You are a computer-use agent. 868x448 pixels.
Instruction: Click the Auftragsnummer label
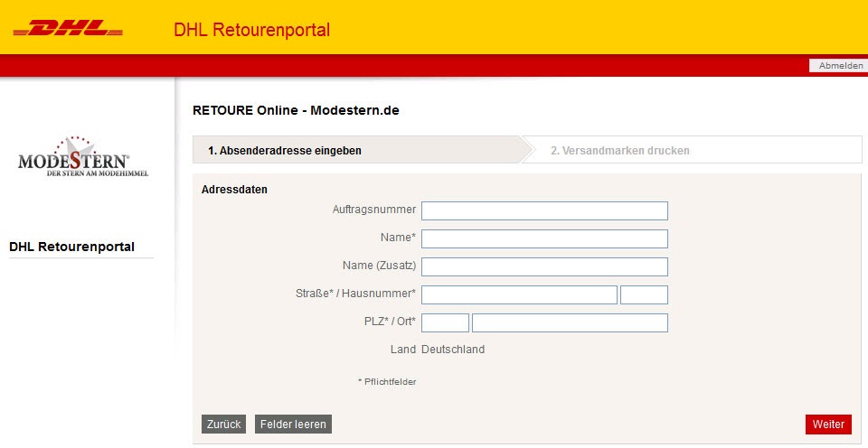click(374, 210)
